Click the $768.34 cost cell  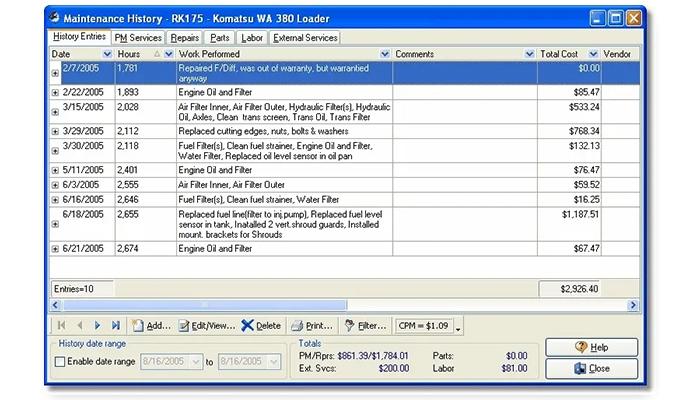coord(569,131)
